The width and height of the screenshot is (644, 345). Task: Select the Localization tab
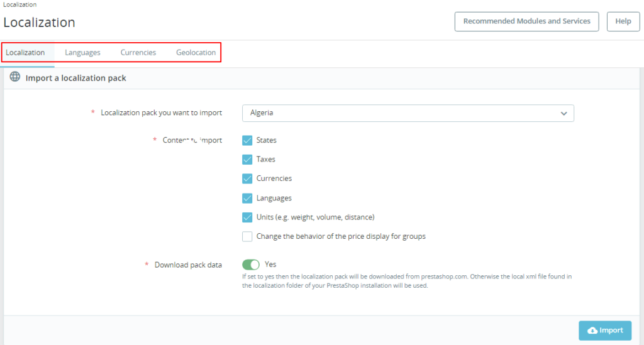click(26, 53)
